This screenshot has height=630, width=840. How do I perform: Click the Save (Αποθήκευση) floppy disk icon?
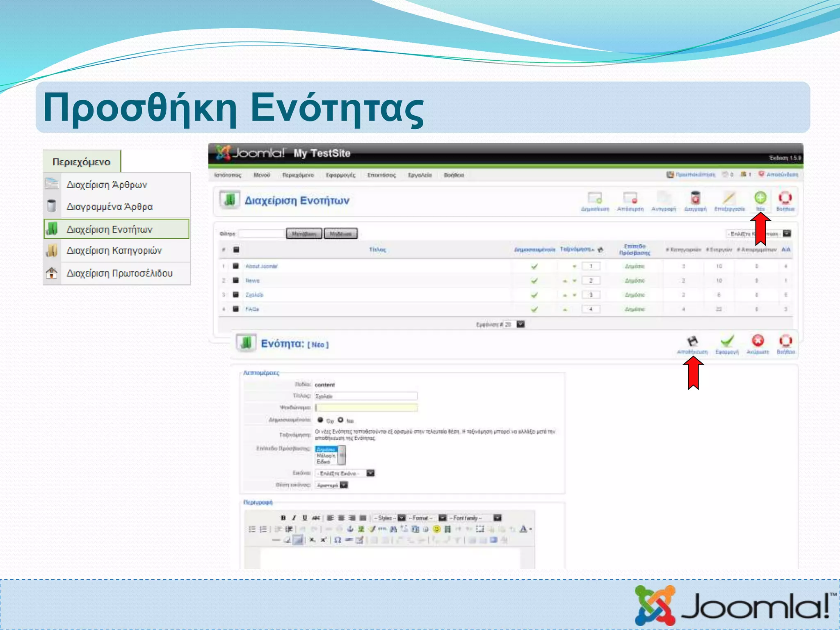point(692,342)
